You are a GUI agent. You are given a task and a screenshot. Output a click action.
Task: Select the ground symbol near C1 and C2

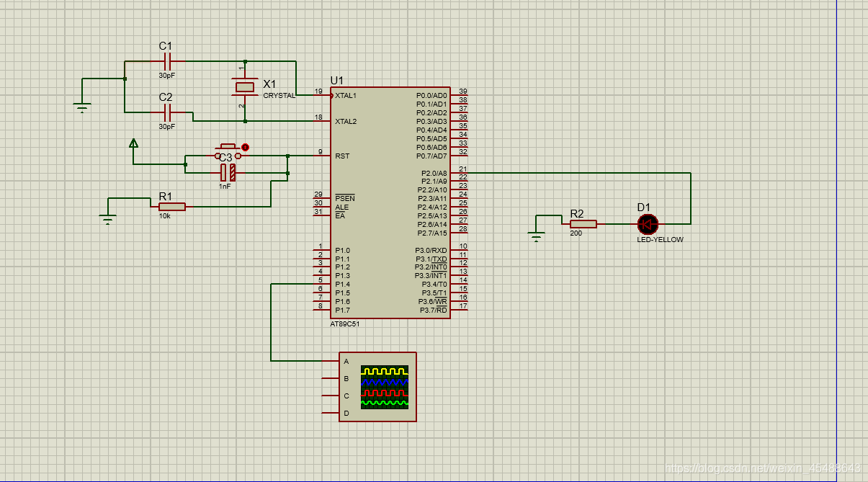82,107
